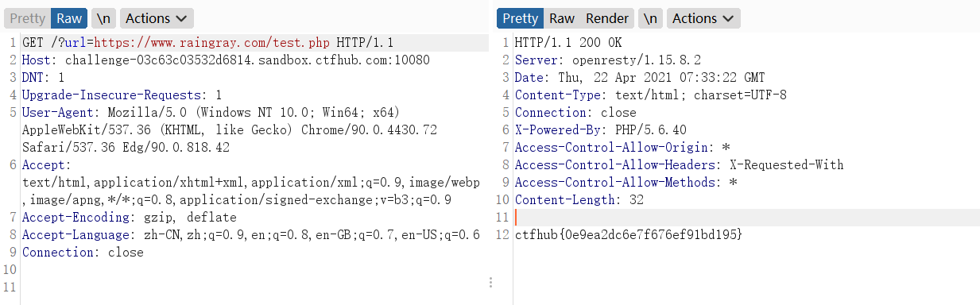This screenshot has height=305, width=980.
Task: Click the Access-Control-Allow-Headers header
Action: (x=680, y=165)
